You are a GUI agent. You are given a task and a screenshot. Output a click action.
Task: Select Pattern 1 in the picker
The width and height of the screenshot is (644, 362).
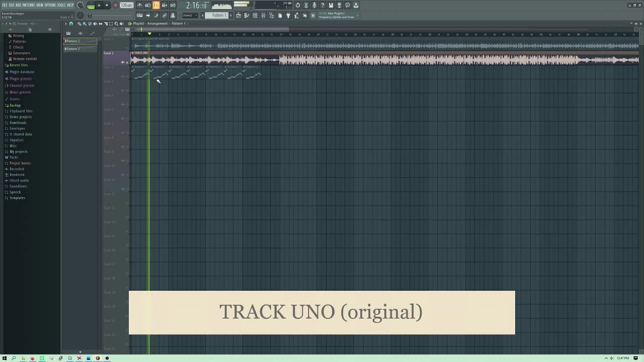pyautogui.click(x=80, y=41)
